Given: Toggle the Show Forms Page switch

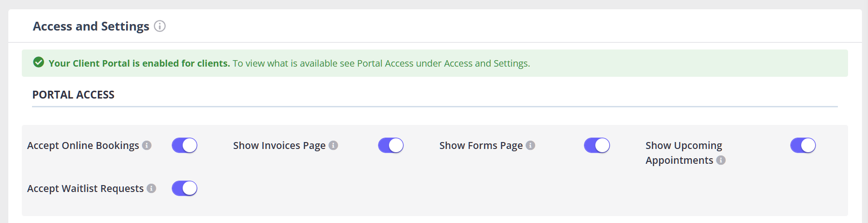Looking at the screenshot, I should point(597,145).
